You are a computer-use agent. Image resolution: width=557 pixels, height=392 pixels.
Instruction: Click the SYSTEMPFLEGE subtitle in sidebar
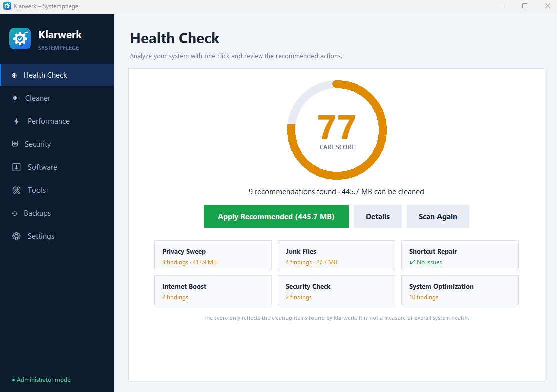coord(58,48)
